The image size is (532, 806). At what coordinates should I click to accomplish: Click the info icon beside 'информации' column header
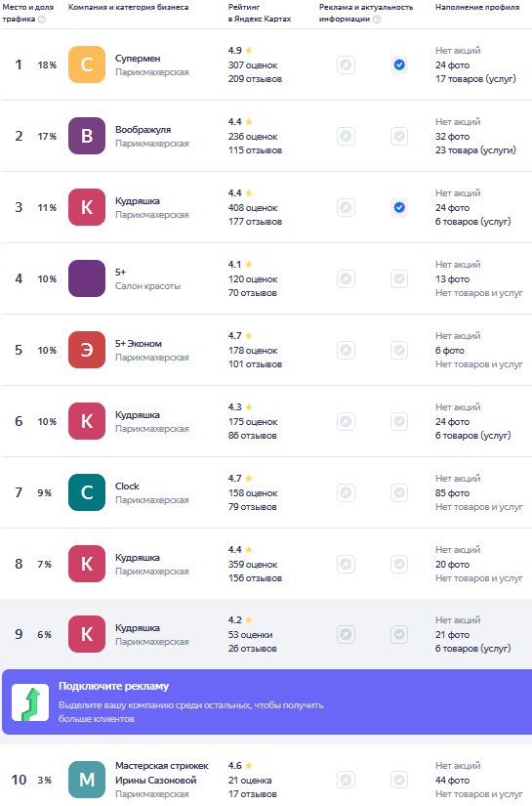[377, 19]
